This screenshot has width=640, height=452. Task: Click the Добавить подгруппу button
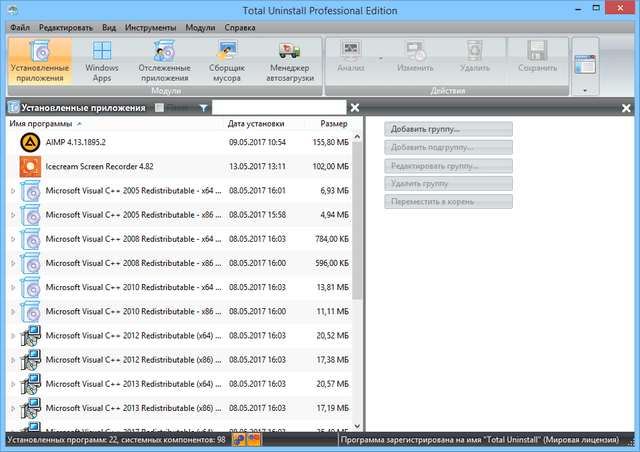coord(448,147)
